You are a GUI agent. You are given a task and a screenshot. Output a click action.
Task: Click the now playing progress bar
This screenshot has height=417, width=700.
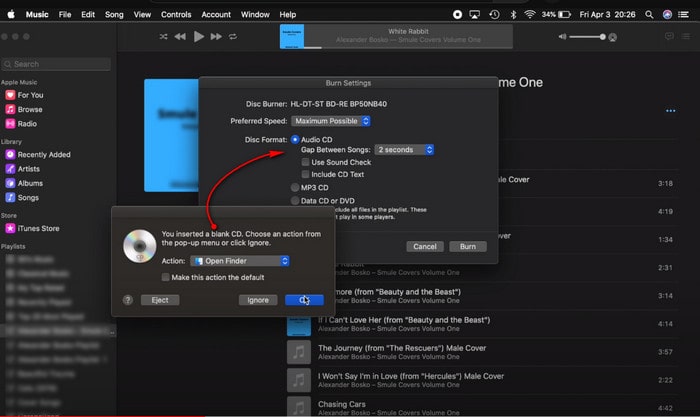408,47
